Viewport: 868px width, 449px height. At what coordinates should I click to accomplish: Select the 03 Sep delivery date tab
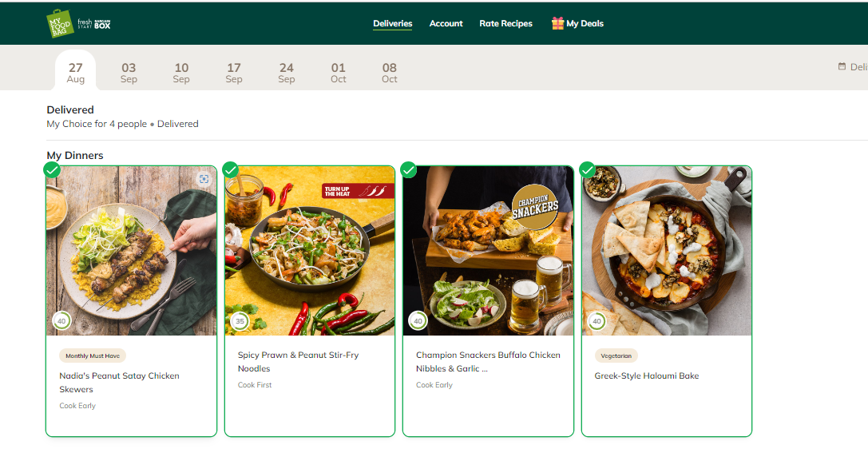[129, 72]
